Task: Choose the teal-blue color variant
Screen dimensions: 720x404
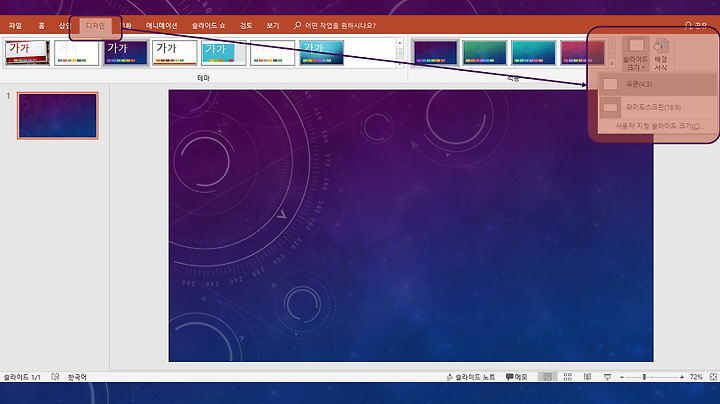Action: pos(534,53)
